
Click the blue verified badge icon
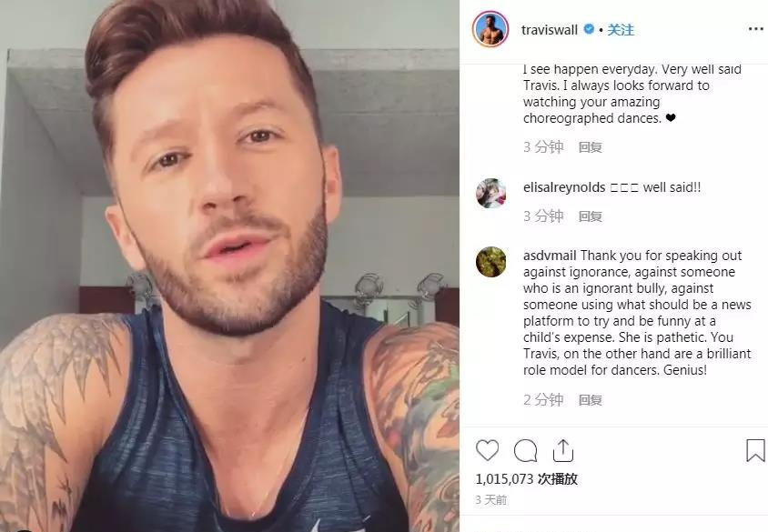590,29
